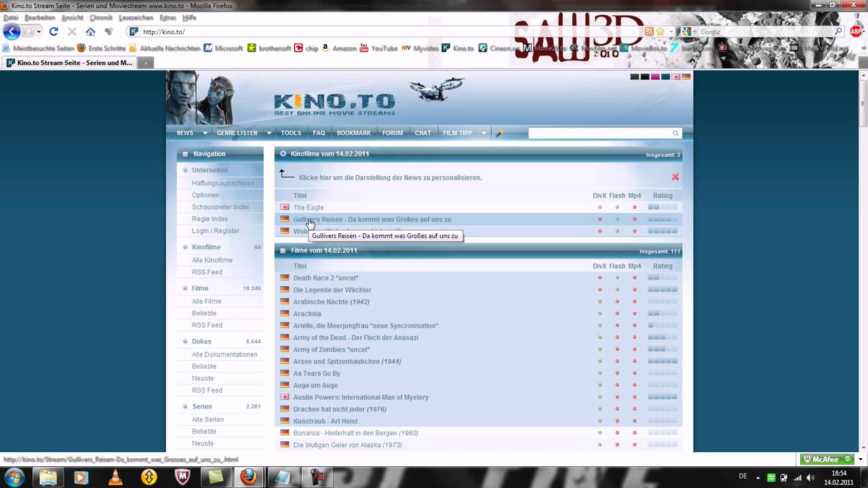Open the Amazon bookmark
Screen dimensions: 868x488
pos(339,48)
